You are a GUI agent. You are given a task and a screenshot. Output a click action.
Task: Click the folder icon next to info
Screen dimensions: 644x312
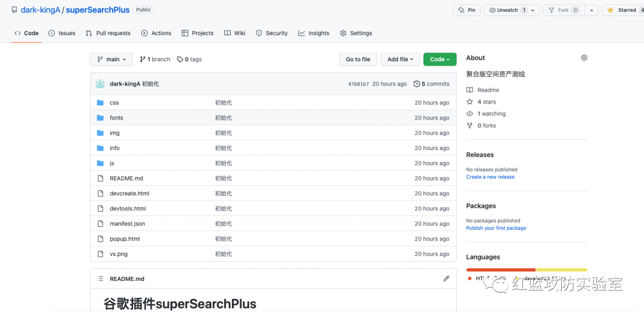click(x=100, y=148)
